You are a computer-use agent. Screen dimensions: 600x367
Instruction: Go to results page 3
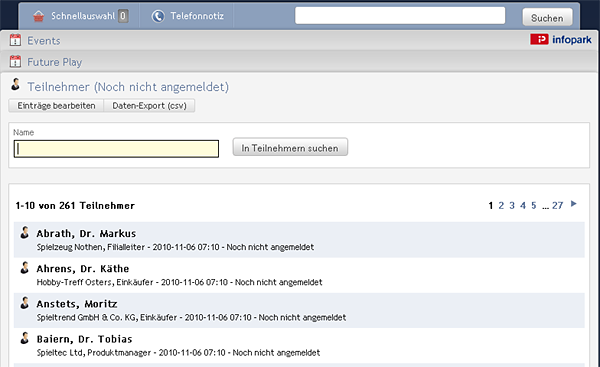click(512, 206)
